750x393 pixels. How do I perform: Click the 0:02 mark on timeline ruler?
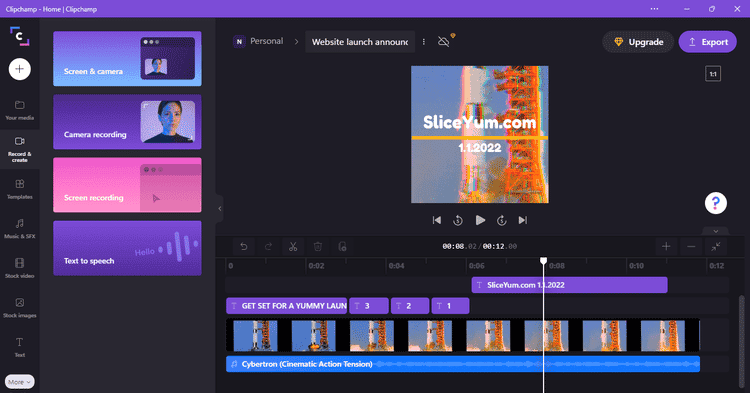[316, 266]
